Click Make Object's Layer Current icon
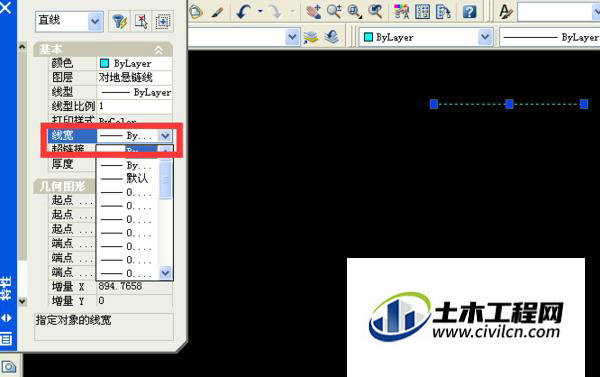 pos(311,37)
